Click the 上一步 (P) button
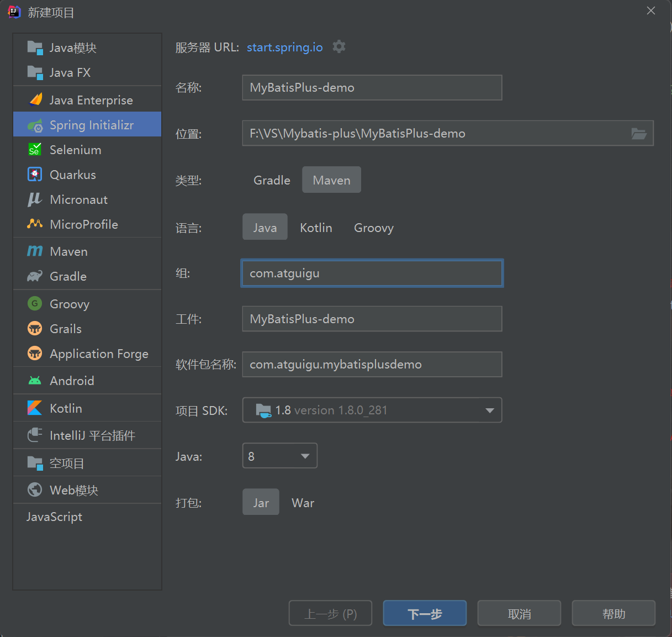The height and width of the screenshot is (637, 672). click(x=330, y=613)
